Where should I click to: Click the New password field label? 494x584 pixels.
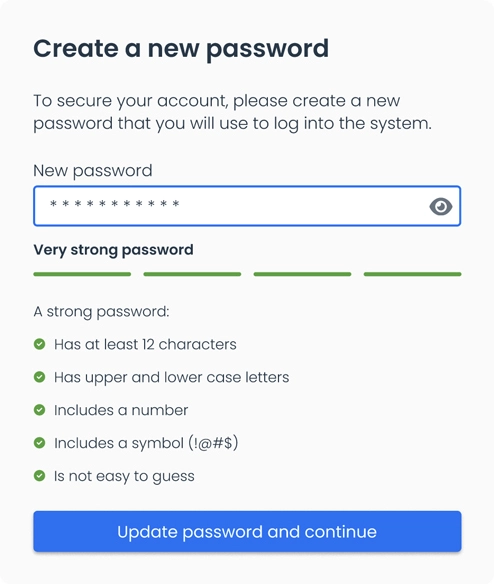(93, 171)
